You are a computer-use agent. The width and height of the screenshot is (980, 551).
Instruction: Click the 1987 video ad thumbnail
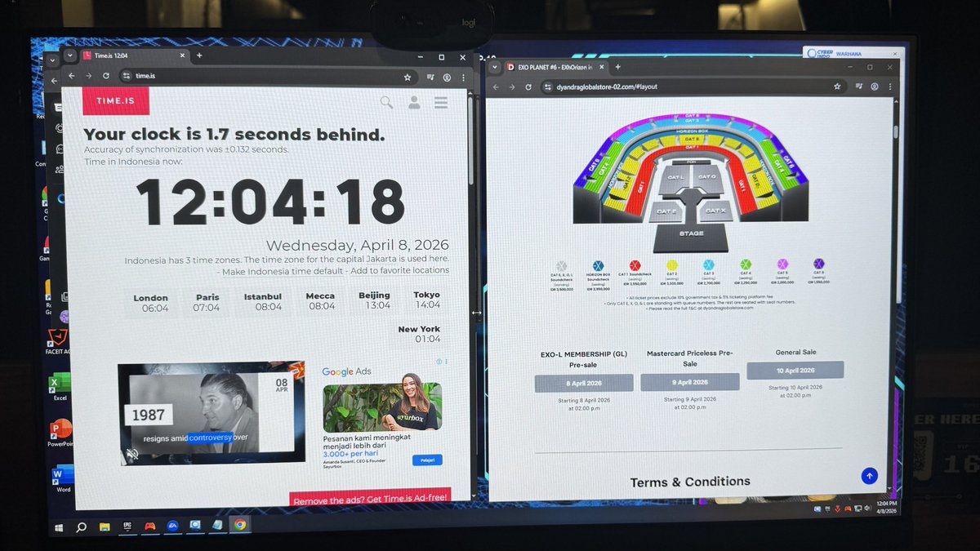click(x=212, y=415)
